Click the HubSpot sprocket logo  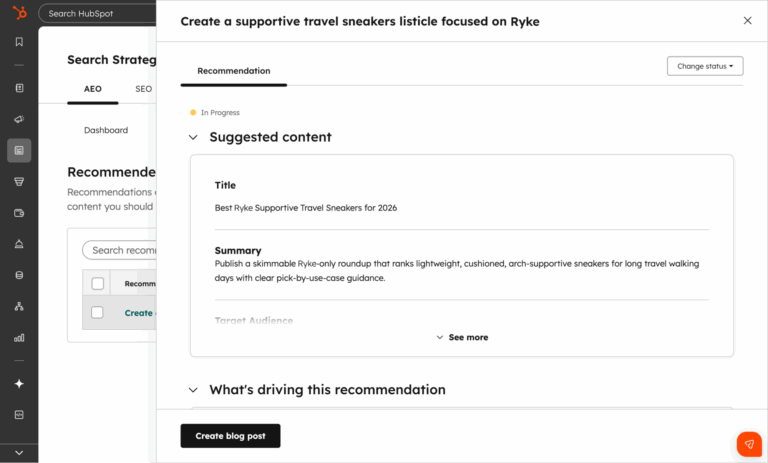tap(19, 13)
